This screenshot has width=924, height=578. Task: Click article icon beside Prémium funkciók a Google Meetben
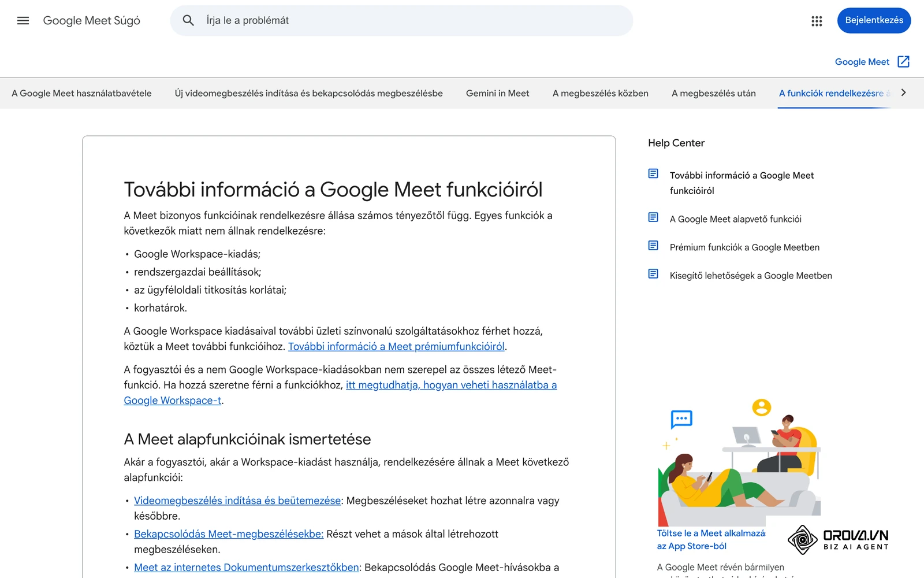(653, 246)
